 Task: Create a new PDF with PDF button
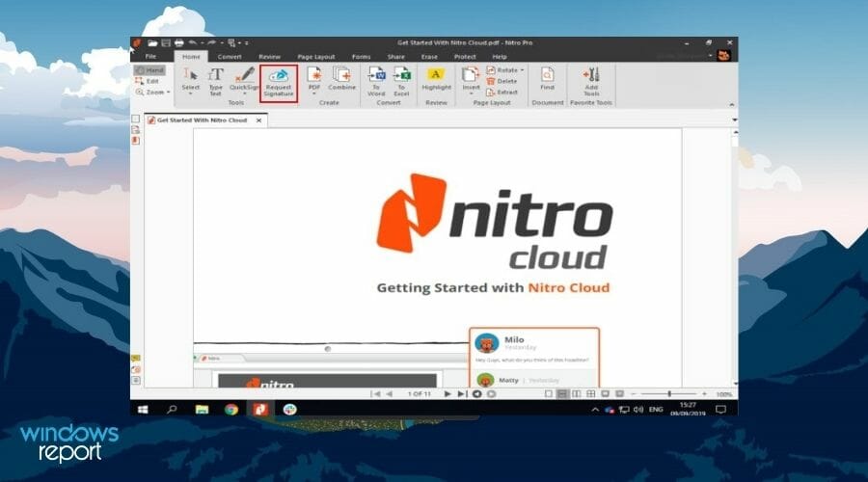[x=313, y=79]
